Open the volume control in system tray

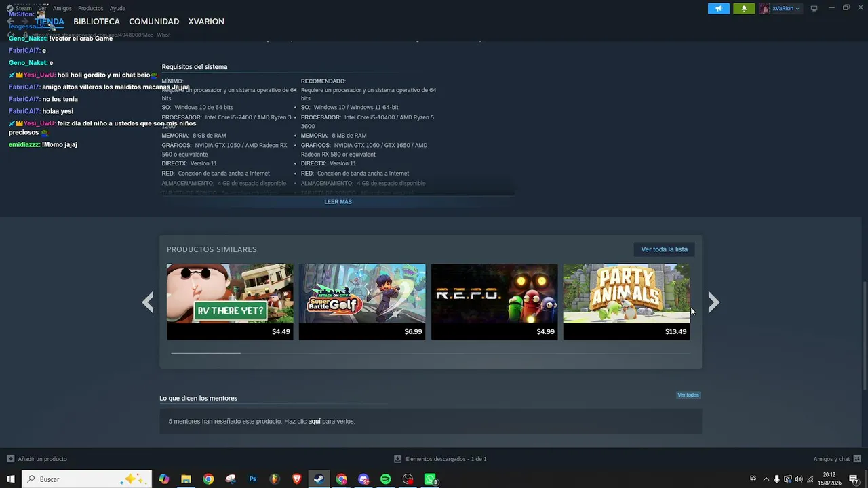[x=799, y=479]
